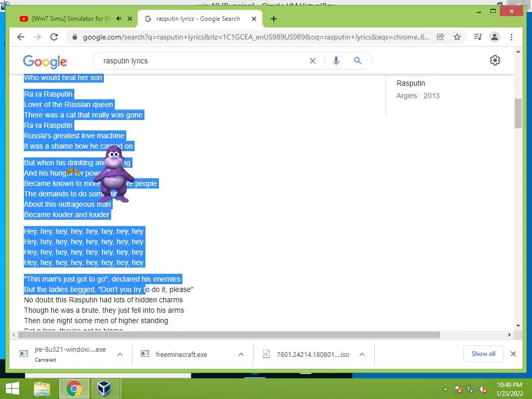Click lyric line "Lover of the Russian queen"

click(69, 104)
